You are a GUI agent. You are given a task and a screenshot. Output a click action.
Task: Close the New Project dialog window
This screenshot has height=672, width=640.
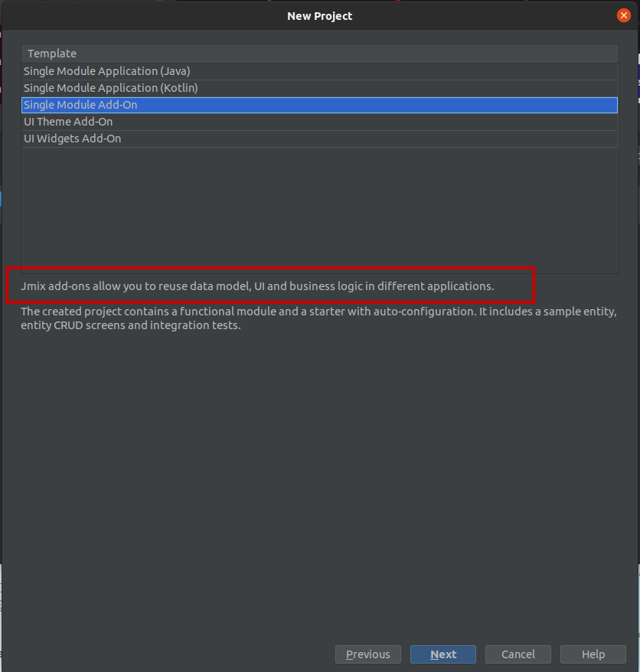[x=624, y=16]
